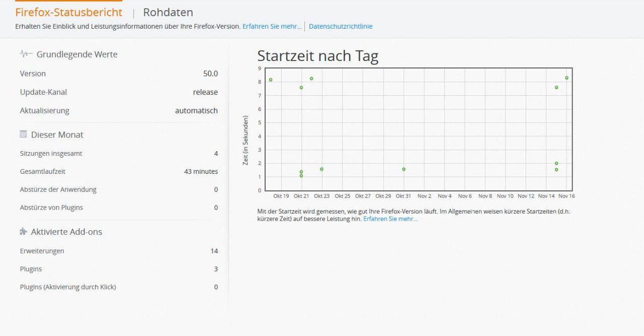Click the data point above Okt 23
Screen dimensions: 644x336
click(x=321, y=169)
